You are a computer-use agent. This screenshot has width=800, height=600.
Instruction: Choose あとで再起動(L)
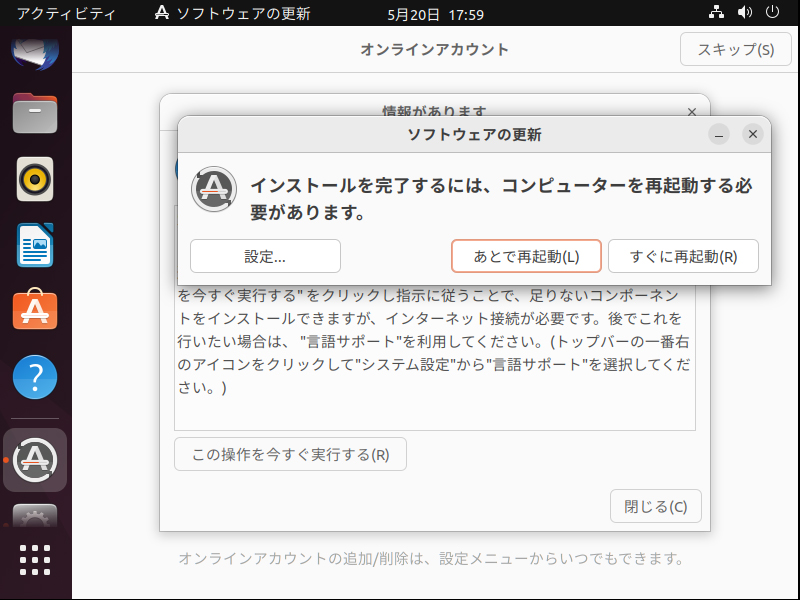point(526,256)
